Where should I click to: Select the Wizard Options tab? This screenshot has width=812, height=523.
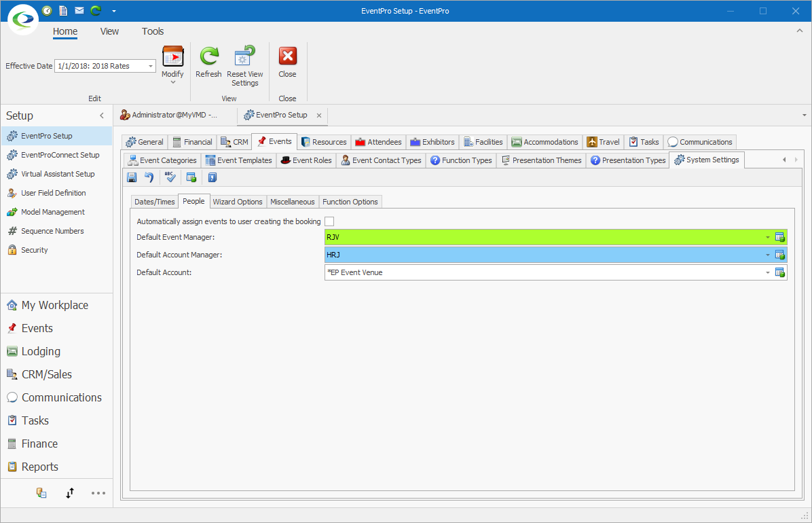(238, 202)
